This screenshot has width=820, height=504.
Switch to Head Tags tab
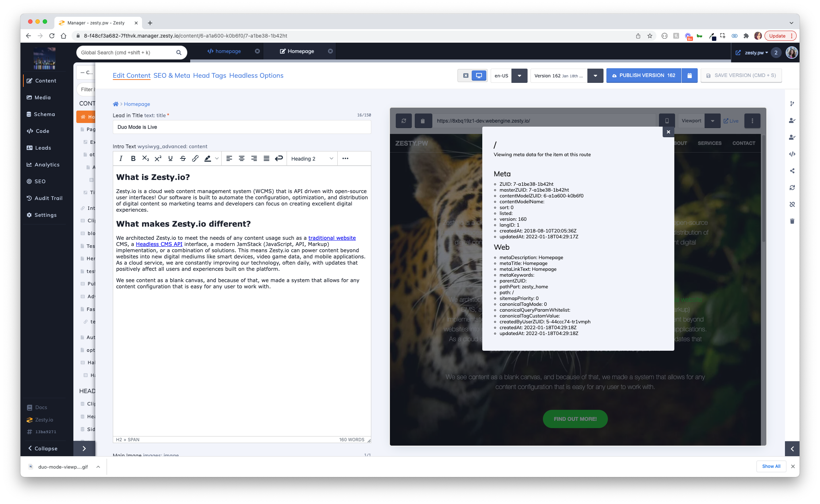(x=210, y=75)
